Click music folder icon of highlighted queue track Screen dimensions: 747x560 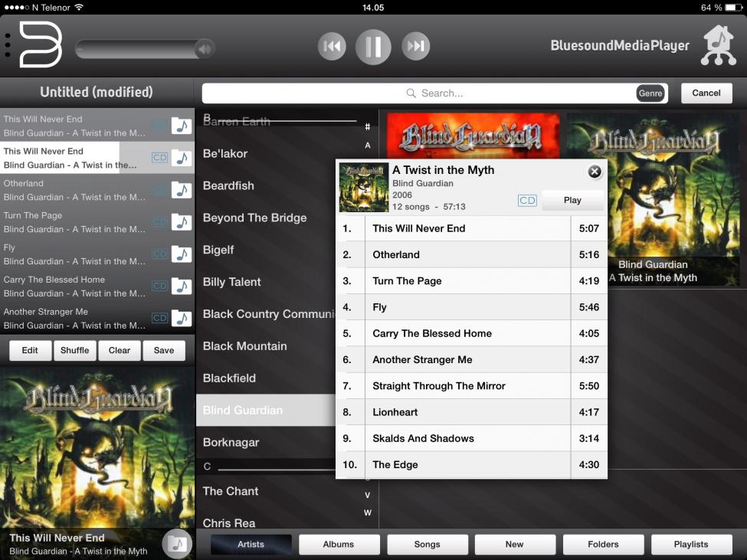[182, 158]
